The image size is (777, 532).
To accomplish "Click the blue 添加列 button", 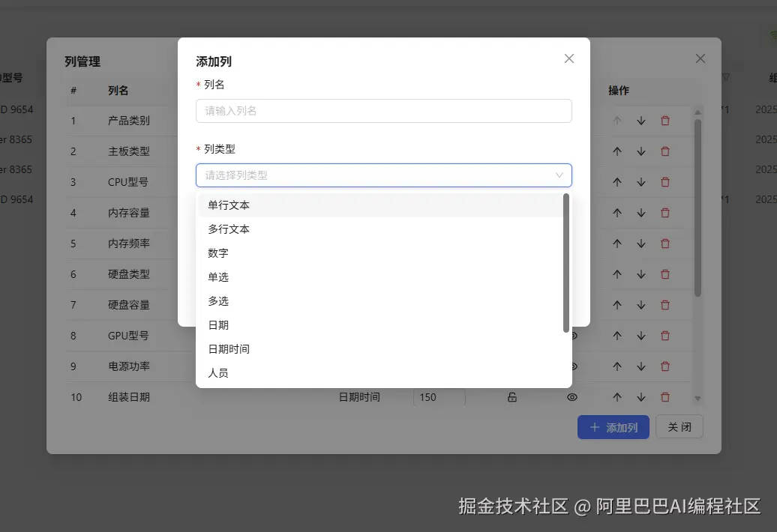I will pyautogui.click(x=613, y=427).
